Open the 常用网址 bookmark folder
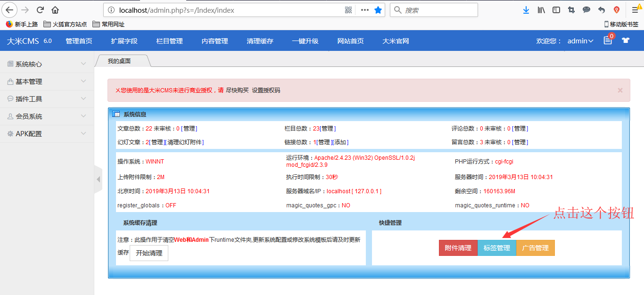The height and width of the screenshot is (295, 644). point(108,24)
